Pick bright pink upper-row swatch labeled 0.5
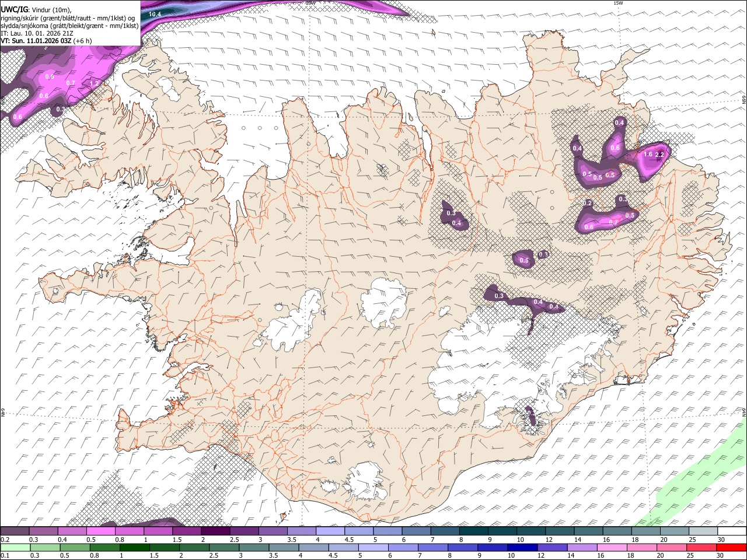The height and width of the screenshot is (560, 747). click(x=101, y=531)
